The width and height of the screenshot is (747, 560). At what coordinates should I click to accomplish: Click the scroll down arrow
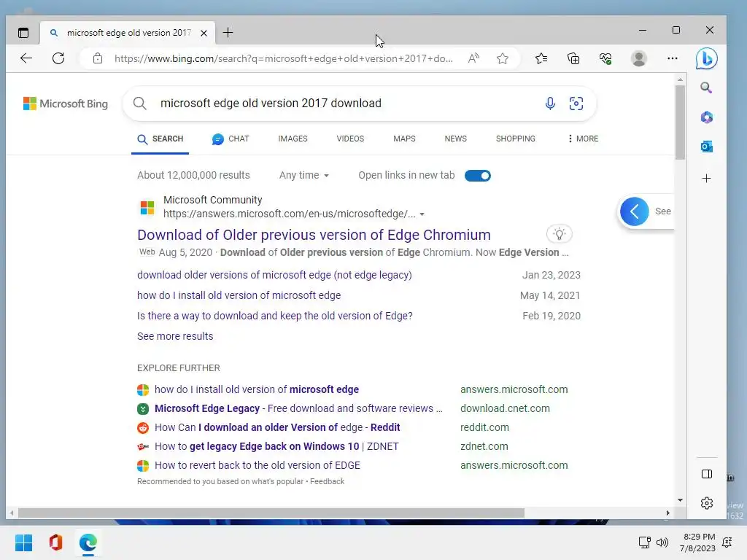point(680,500)
